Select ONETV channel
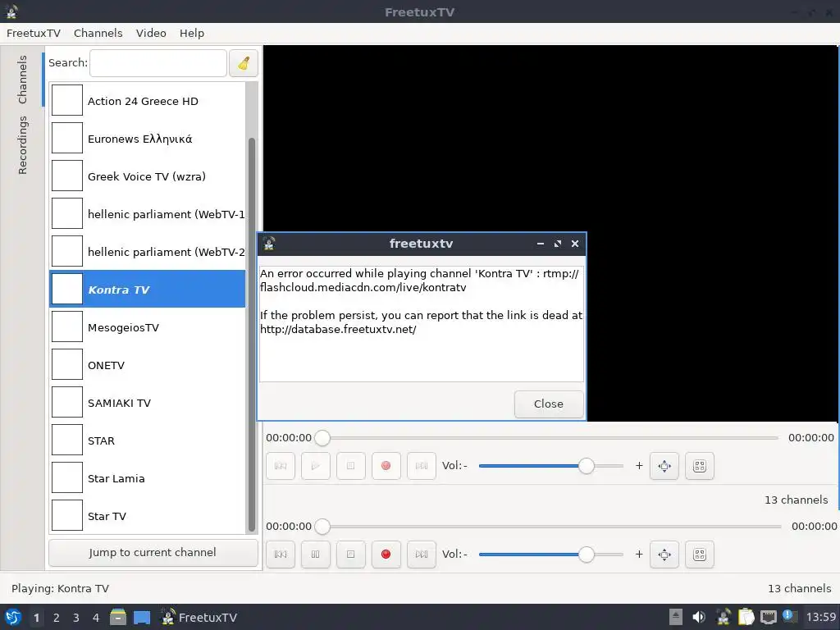The width and height of the screenshot is (840, 630). click(x=148, y=365)
